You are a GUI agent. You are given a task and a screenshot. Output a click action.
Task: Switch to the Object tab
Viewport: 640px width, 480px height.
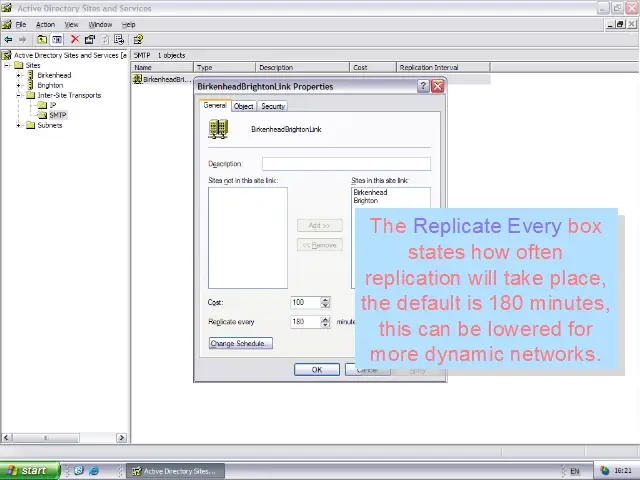click(244, 106)
